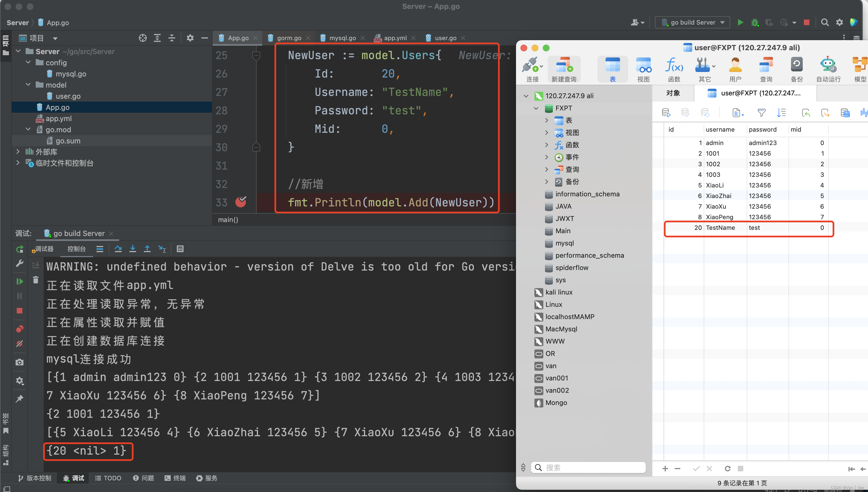The width and height of the screenshot is (868, 492).
Task: Collapse the FXPT database tree node
Action: tap(536, 108)
